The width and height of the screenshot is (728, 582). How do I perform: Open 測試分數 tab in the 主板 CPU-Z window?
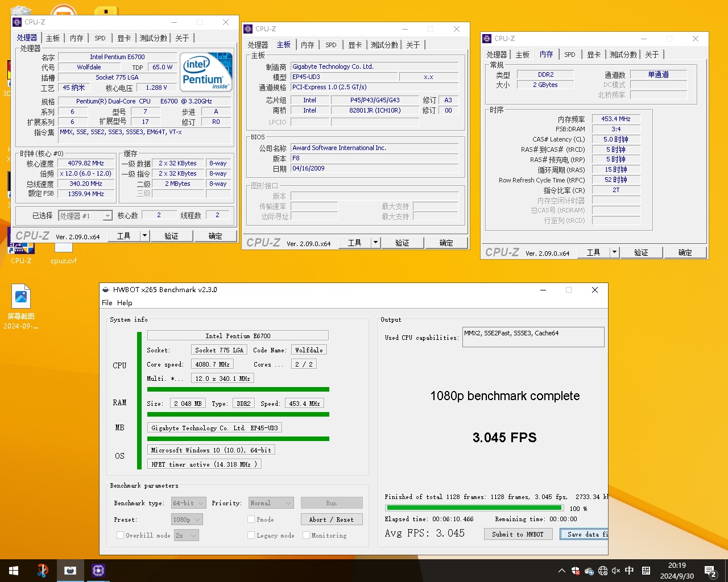(x=384, y=45)
